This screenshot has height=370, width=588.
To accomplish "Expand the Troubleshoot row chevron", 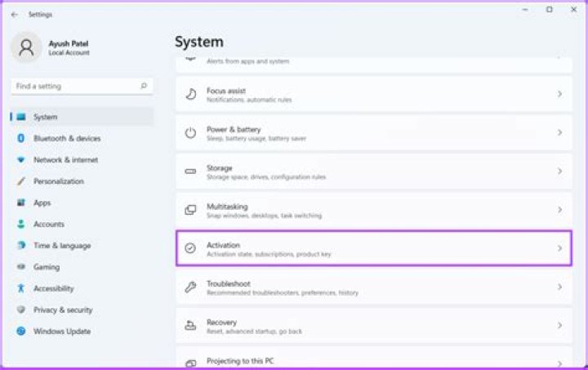I will click(x=559, y=288).
